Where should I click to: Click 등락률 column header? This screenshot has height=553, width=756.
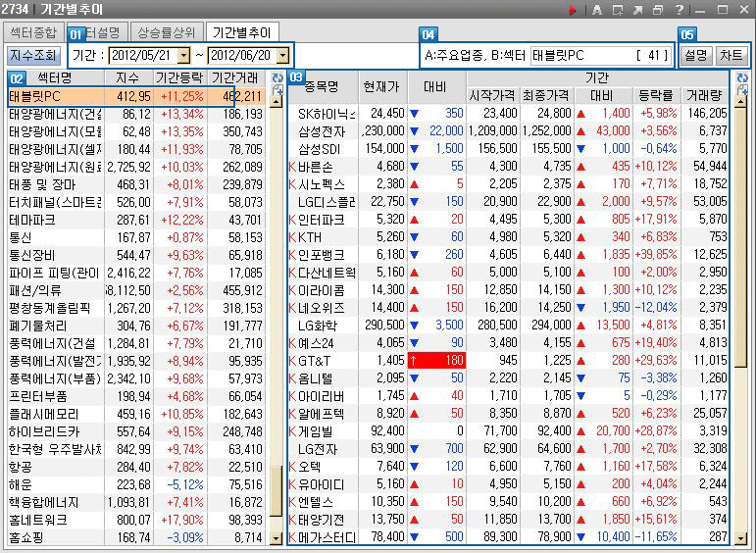(x=655, y=95)
